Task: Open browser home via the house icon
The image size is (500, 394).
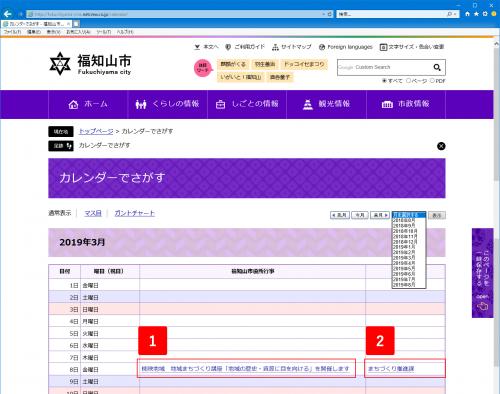Action: pos(467,14)
